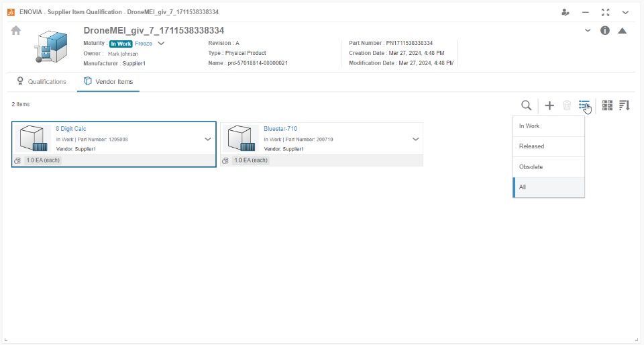Add a vendor item with plus icon
This screenshot has width=644, height=345.
tap(549, 105)
